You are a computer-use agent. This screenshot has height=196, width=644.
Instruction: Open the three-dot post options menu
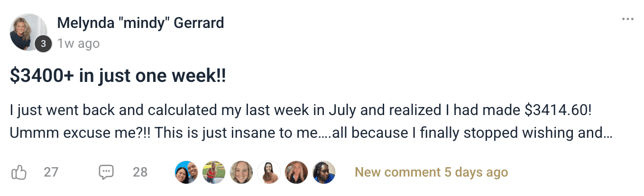point(627,19)
